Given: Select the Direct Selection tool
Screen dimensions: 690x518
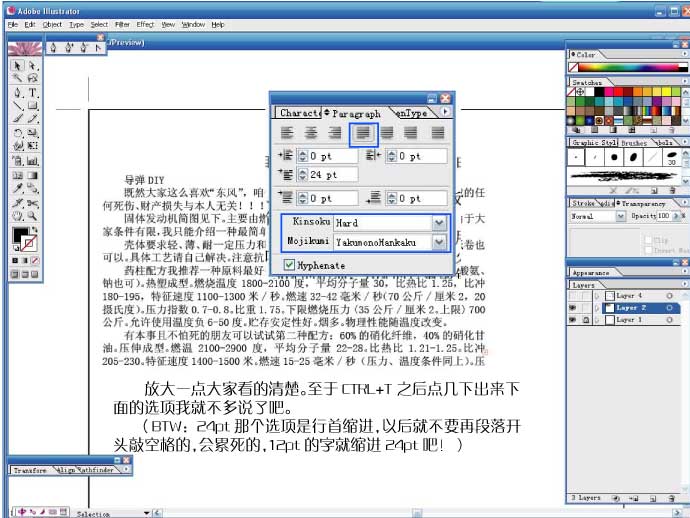Looking at the screenshot, I should (x=33, y=66).
